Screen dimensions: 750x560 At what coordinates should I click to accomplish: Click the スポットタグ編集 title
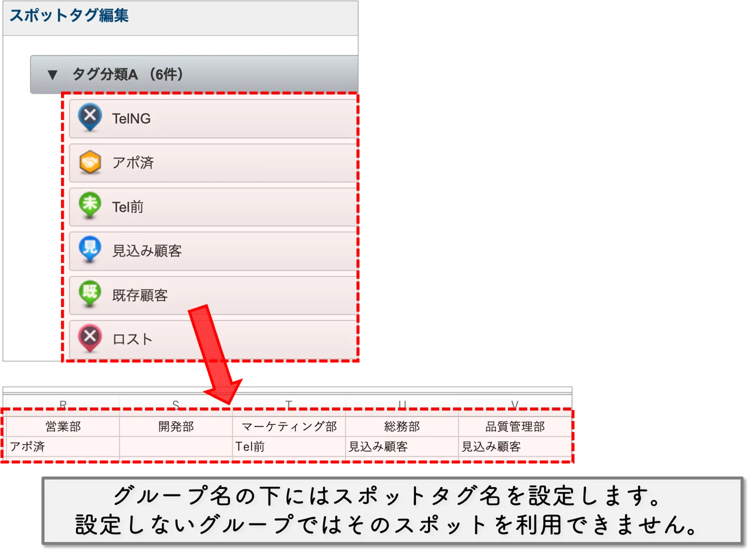[69, 15]
